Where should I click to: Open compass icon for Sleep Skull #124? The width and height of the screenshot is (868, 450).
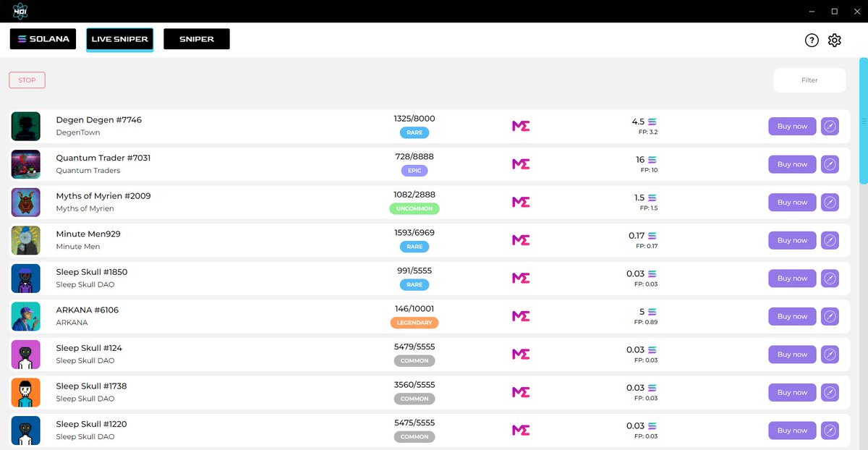[x=830, y=355]
